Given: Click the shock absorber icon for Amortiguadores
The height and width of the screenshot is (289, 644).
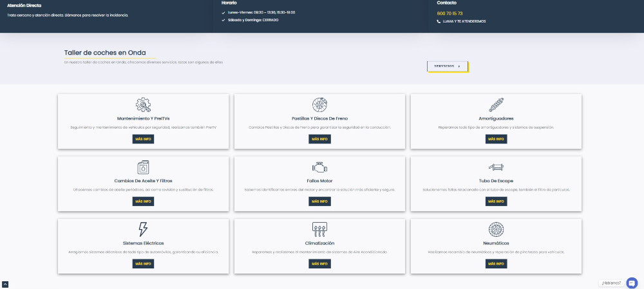Looking at the screenshot, I should [x=496, y=105].
